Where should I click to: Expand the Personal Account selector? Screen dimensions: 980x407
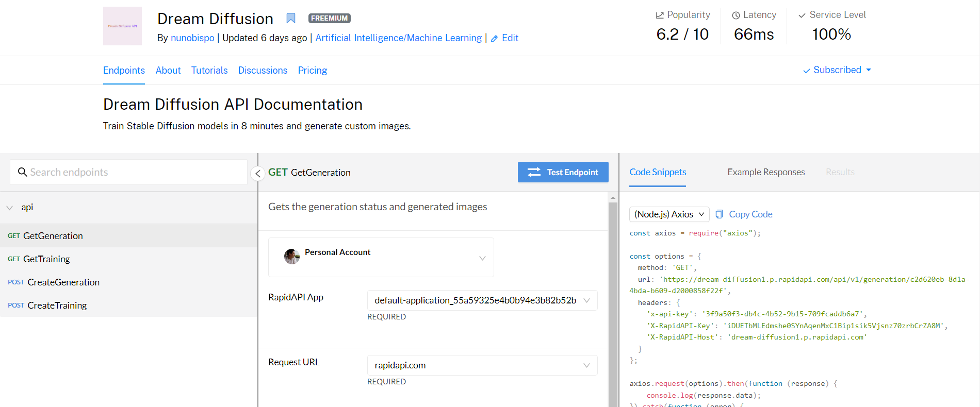[x=482, y=258]
